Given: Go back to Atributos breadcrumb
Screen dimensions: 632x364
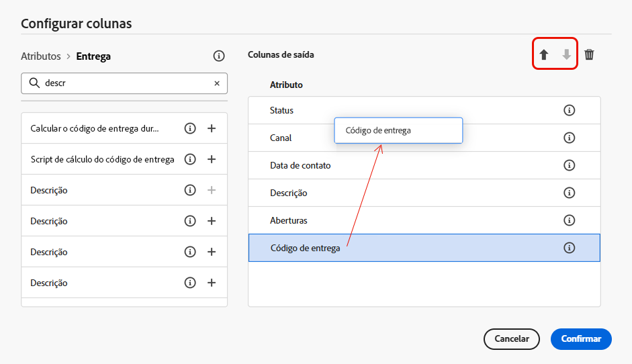Looking at the screenshot, I should click(x=40, y=56).
